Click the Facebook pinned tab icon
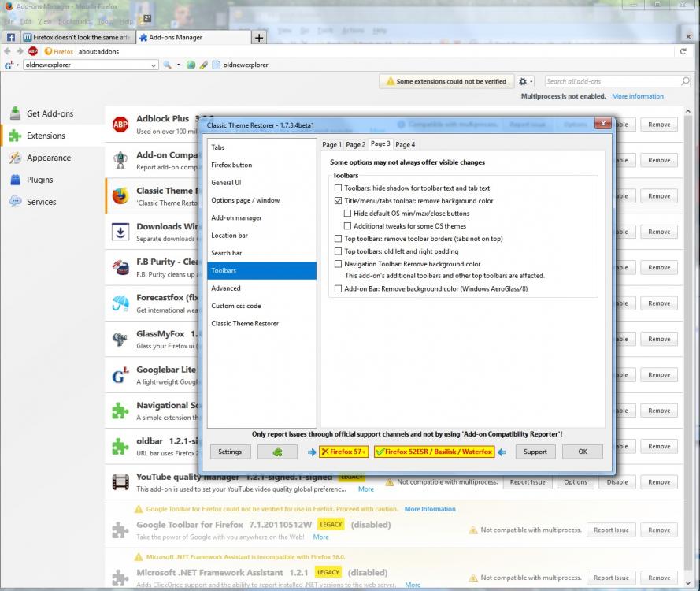 11,37
